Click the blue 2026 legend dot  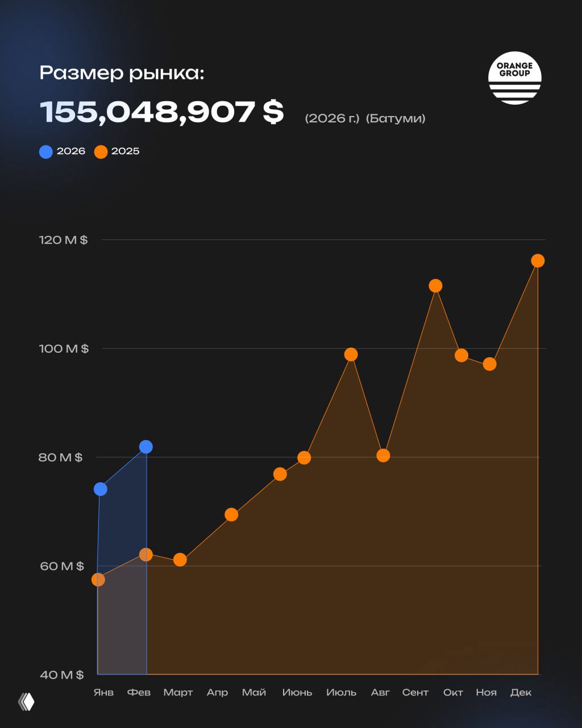46,151
